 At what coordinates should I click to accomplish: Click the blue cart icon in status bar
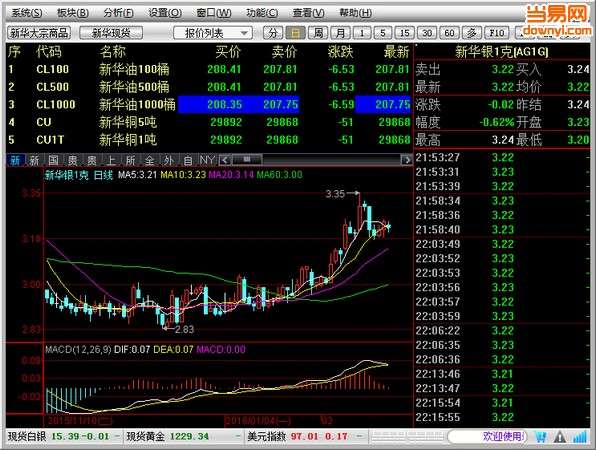(541, 437)
